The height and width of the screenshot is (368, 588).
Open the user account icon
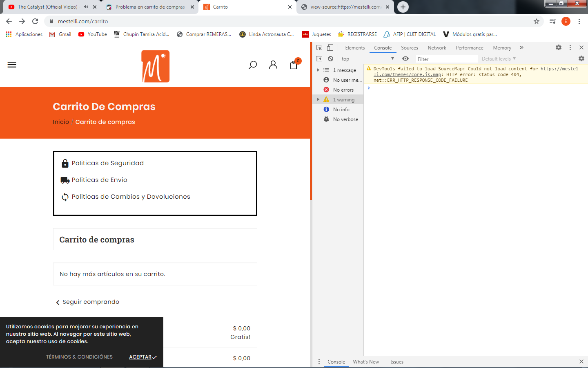click(273, 65)
